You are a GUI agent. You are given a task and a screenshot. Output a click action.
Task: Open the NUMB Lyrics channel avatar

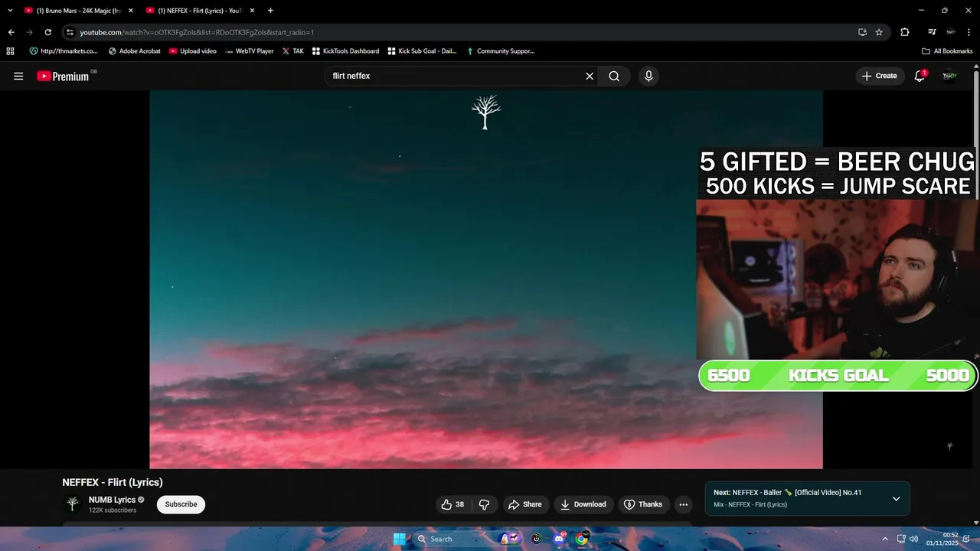(73, 504)
